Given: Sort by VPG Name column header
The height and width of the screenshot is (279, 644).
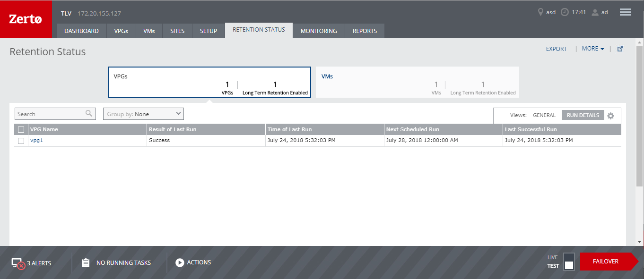Looking at the screenshot, I should (87, 129).
